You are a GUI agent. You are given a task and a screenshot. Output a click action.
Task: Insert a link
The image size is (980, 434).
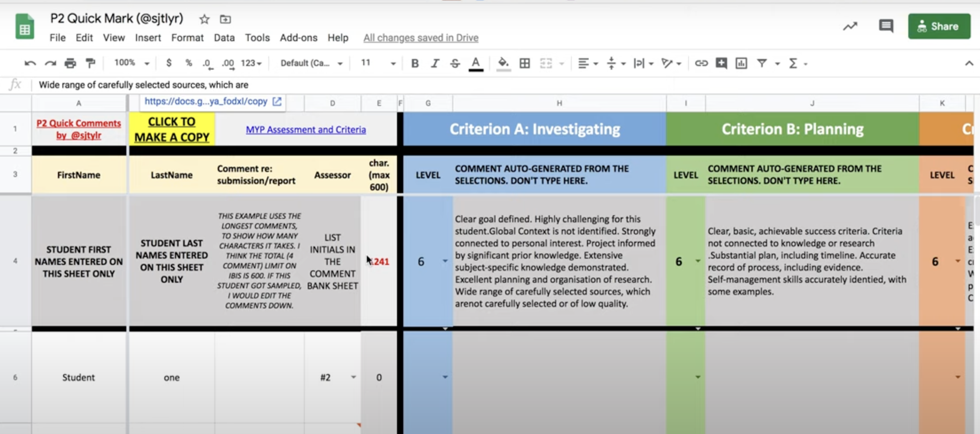pyautogui.click(x=701, y=64)
